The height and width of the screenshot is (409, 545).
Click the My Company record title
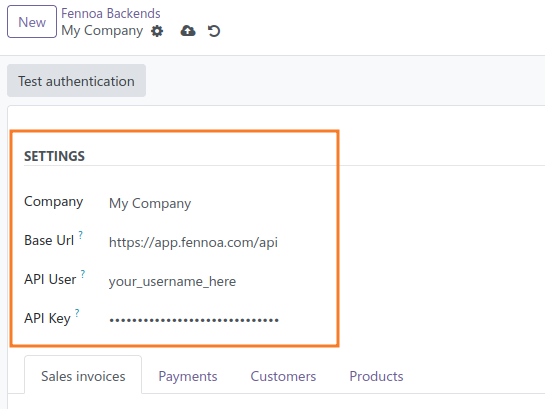tap(102, 31)
